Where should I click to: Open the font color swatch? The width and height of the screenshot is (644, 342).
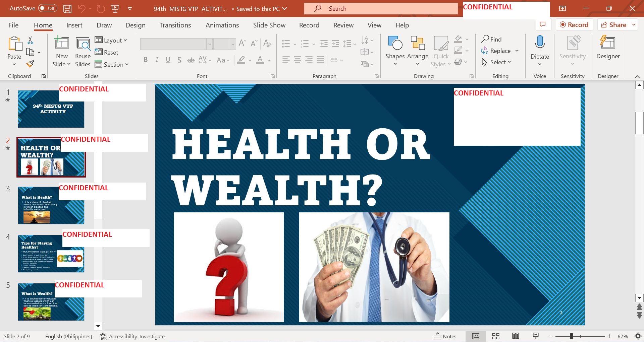[260, 60]
